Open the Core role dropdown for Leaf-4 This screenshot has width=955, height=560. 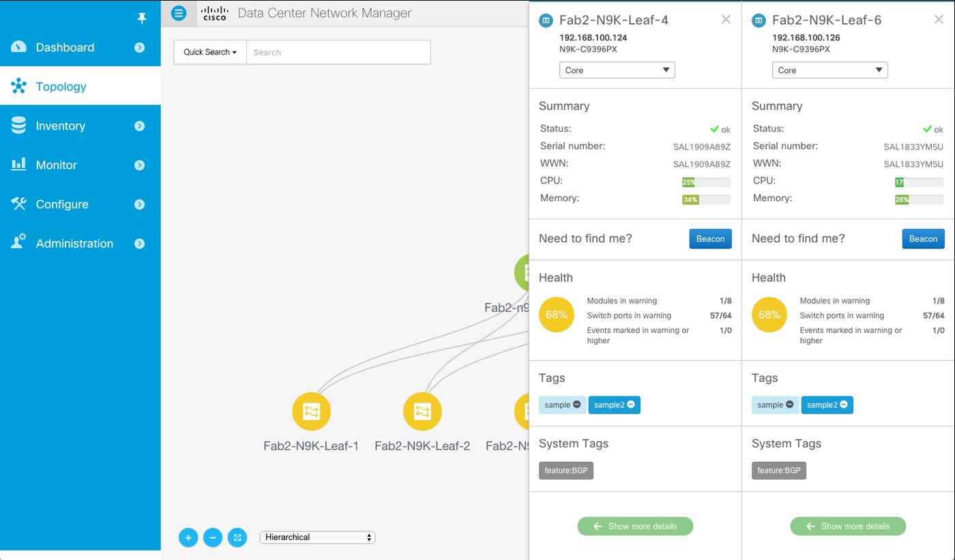(x=617, y=70)
